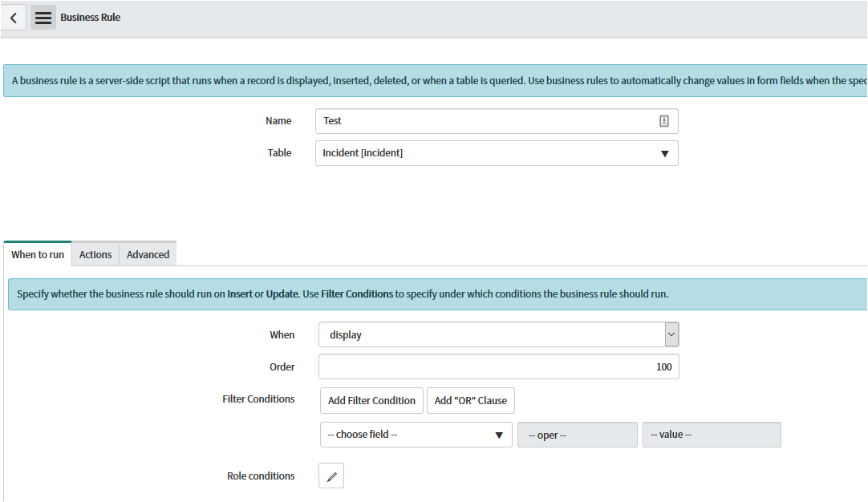Expand the Table dropdown arrow

[665, 154]
